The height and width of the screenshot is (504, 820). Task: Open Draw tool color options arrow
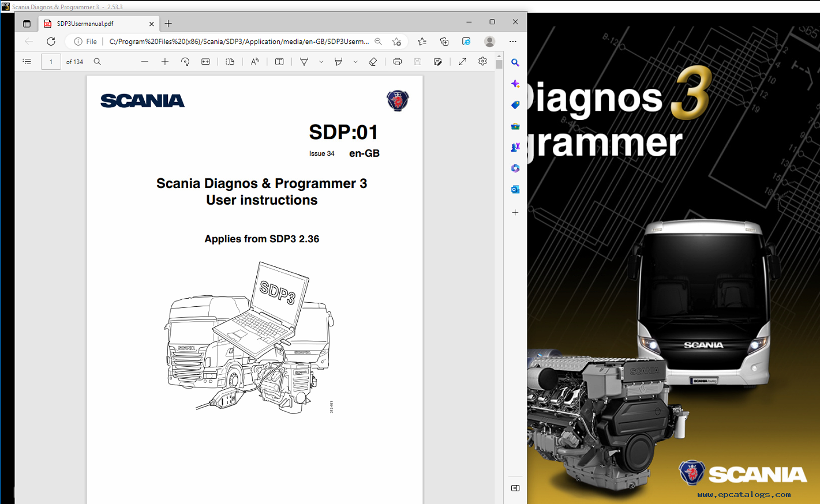[321, 62]
